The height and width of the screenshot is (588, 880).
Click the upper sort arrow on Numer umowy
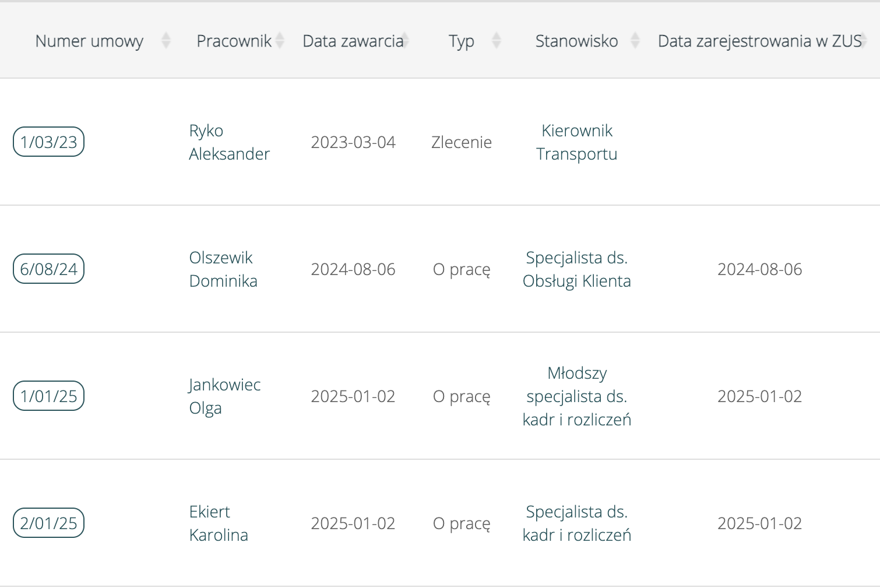pos(167,36)
